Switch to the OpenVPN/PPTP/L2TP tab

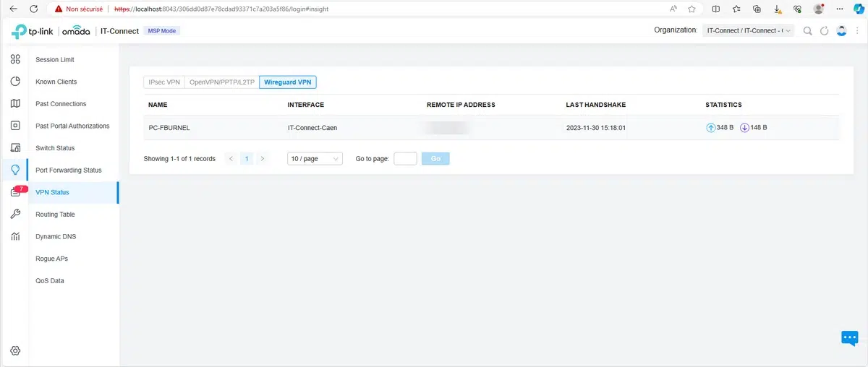(222, 82)
